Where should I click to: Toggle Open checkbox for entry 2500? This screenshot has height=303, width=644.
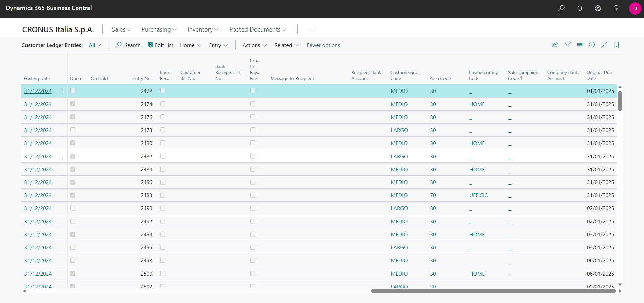[x=73, y=274]
